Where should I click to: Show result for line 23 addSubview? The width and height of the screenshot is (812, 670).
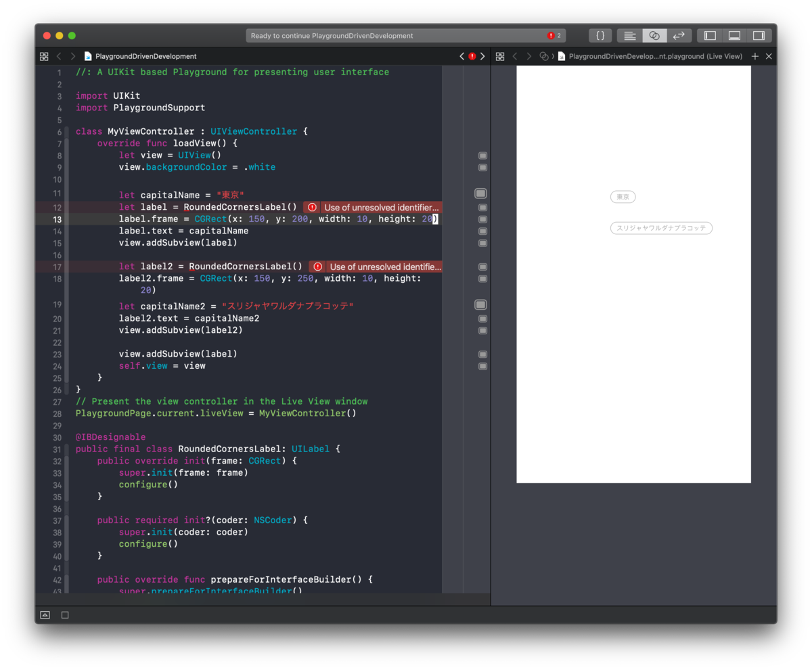click(x=483, y=355)
